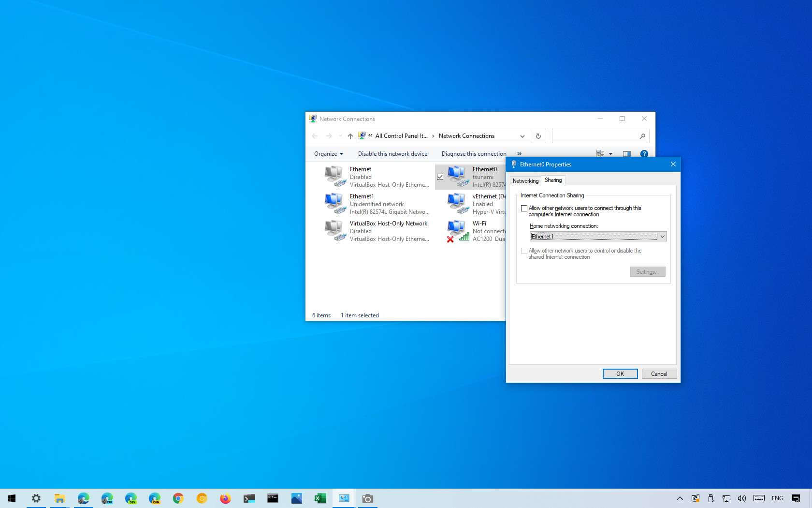The height and width of the screenshot is (508, 812).
Task: Click Disable this network device
Action: [x=392, y=154]
